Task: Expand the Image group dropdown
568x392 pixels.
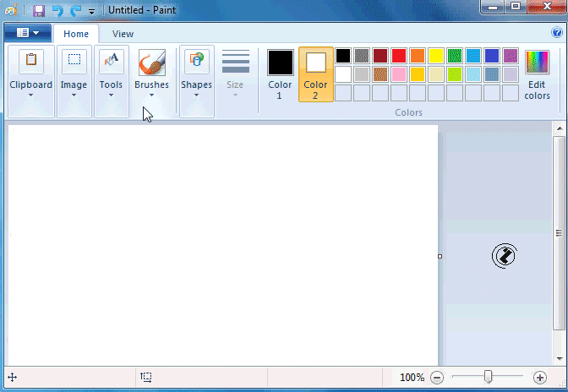Action: tap(74, 95)
